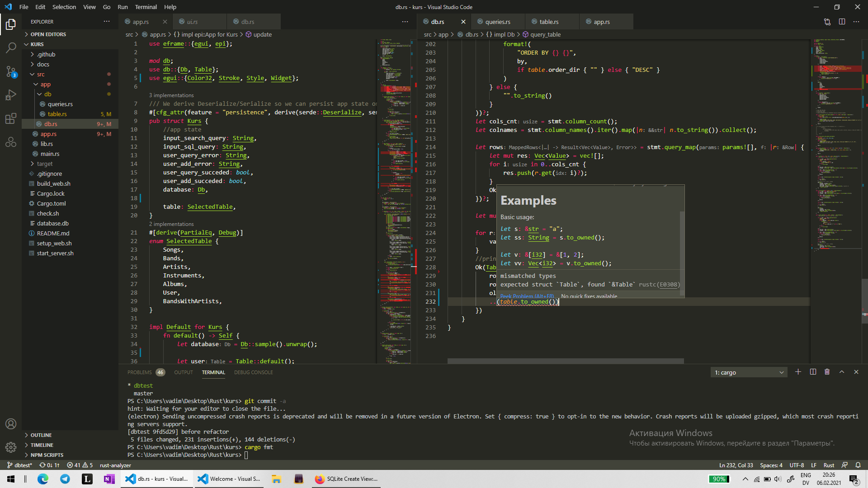Click Explorer more actions ellipsis
The image size is (868, 488).
[107, 22]
